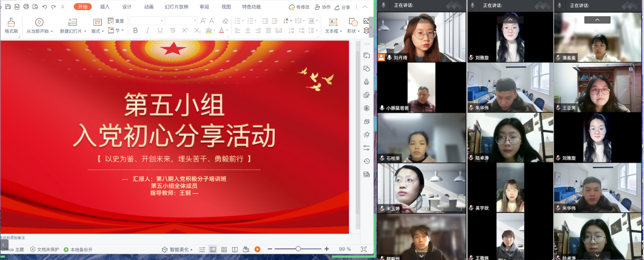
Task: Click the animation star icon in side panel
Action: pos(367,134)
